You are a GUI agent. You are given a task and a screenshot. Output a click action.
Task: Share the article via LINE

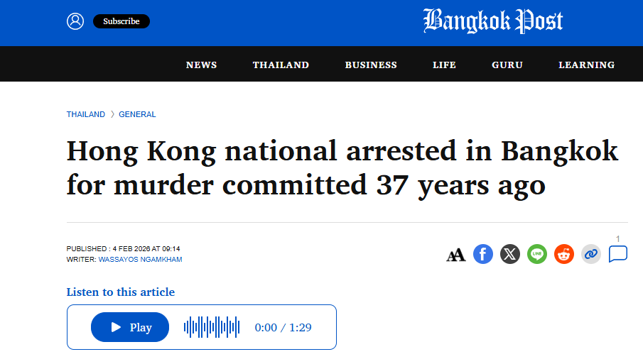(537, 254)
